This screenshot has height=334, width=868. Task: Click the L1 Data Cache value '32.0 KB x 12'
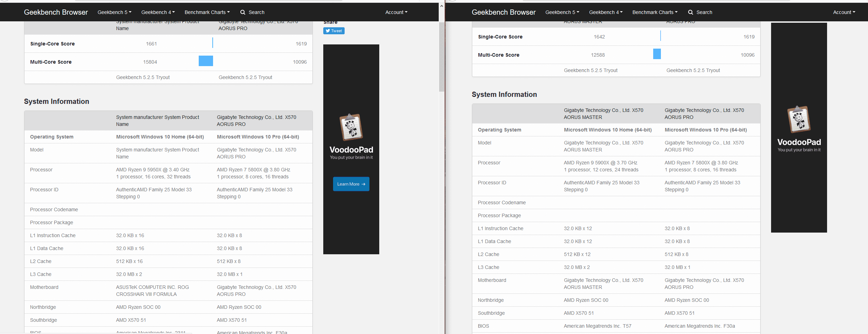click(x=578, y=241)
